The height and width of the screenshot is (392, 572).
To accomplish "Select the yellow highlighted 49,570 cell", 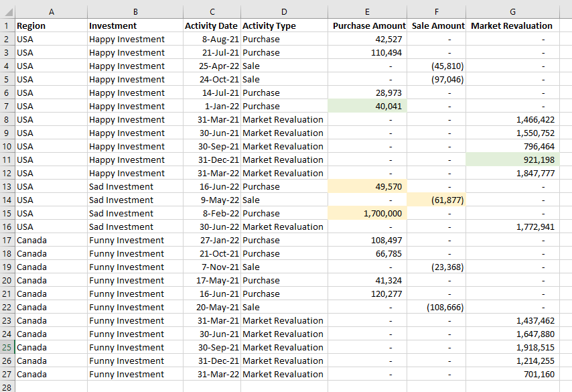I will (x=367, y=186).
